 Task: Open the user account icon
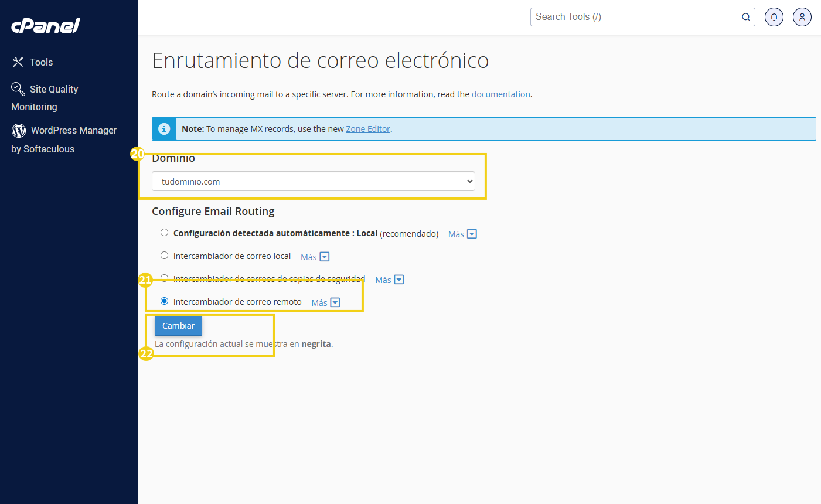(802, 17)
